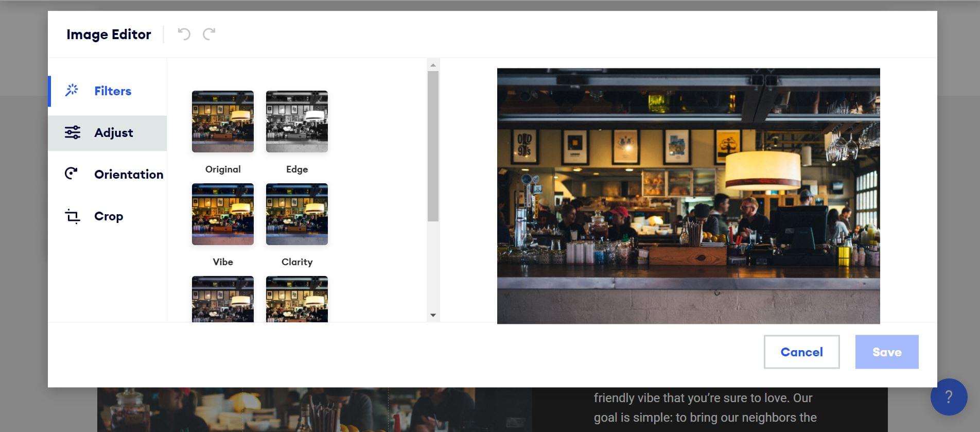Viewport: 980px width, 432px height.
Task: Select the Filters sparkle icon
Action: (72, 91)
